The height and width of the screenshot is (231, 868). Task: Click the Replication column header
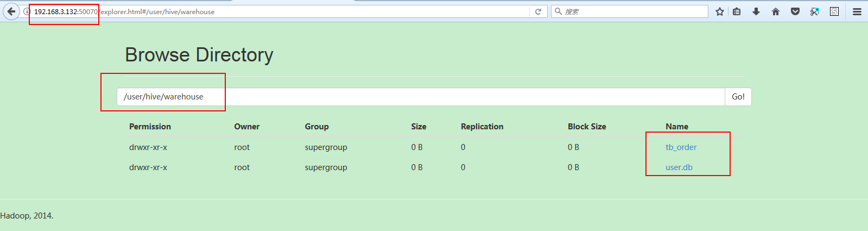482,127
